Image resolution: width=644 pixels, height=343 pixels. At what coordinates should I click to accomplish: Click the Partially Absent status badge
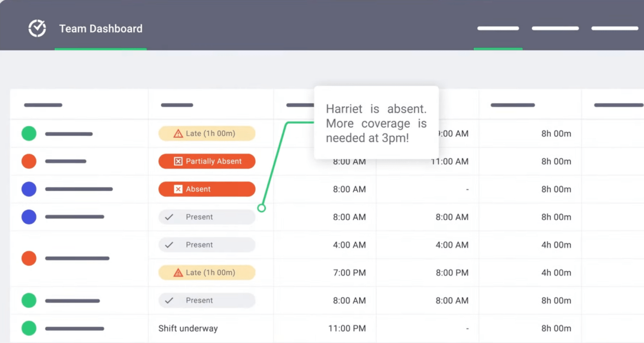pos(207,161)
